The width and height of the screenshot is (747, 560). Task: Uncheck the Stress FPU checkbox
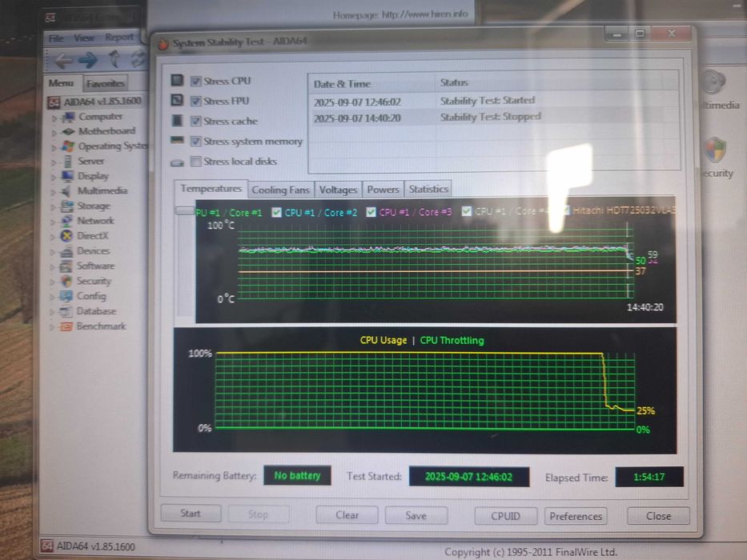point(196,101)
